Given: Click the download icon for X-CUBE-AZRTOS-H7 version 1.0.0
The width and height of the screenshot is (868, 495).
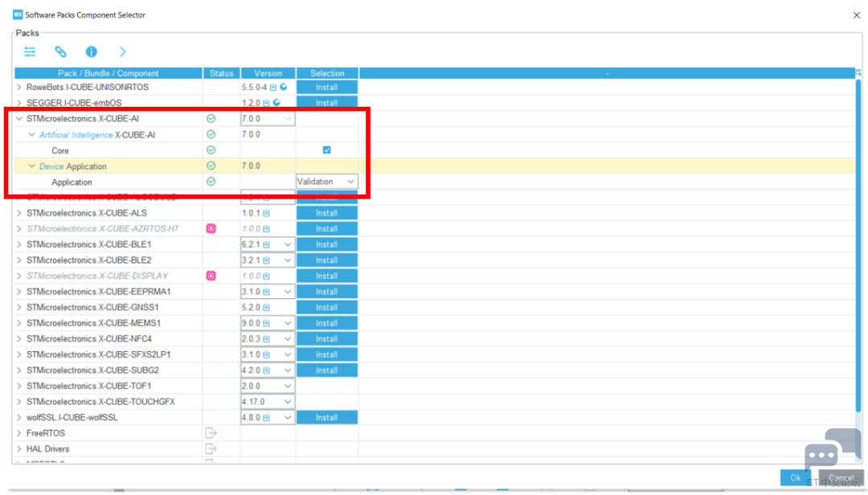Looking at the screenshot, I should tap(266, 229).
